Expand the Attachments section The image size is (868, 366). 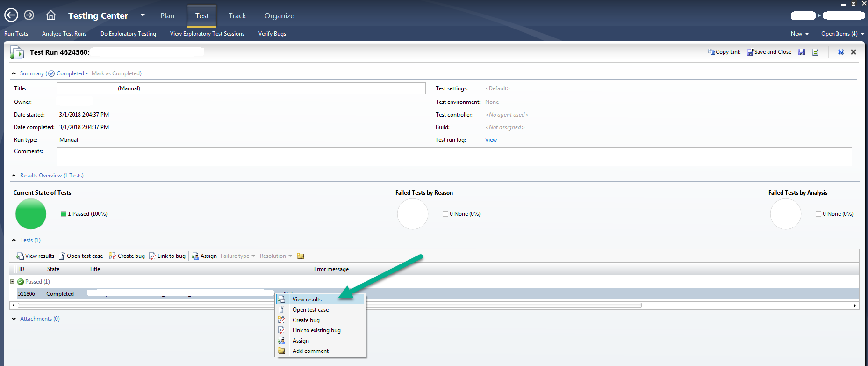point(14,319)
